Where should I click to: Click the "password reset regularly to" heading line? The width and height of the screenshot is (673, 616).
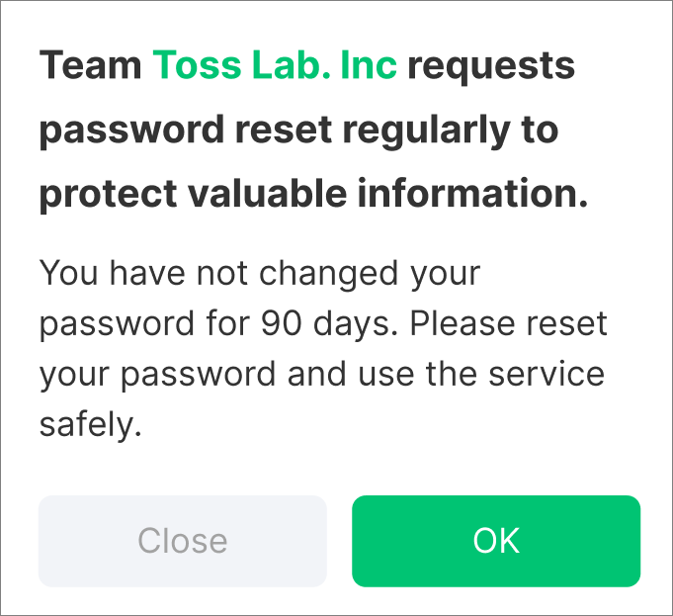click(298, 131)
